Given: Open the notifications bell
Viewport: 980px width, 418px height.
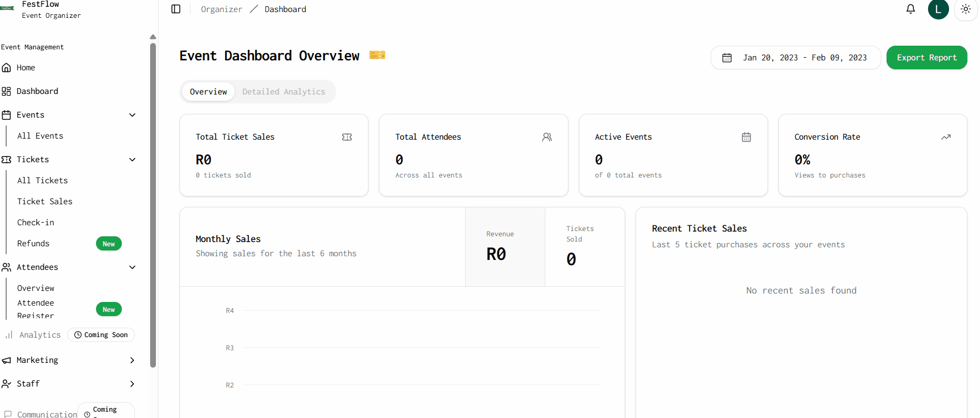Looking at the screenshot, I should (x=910, y=9).
